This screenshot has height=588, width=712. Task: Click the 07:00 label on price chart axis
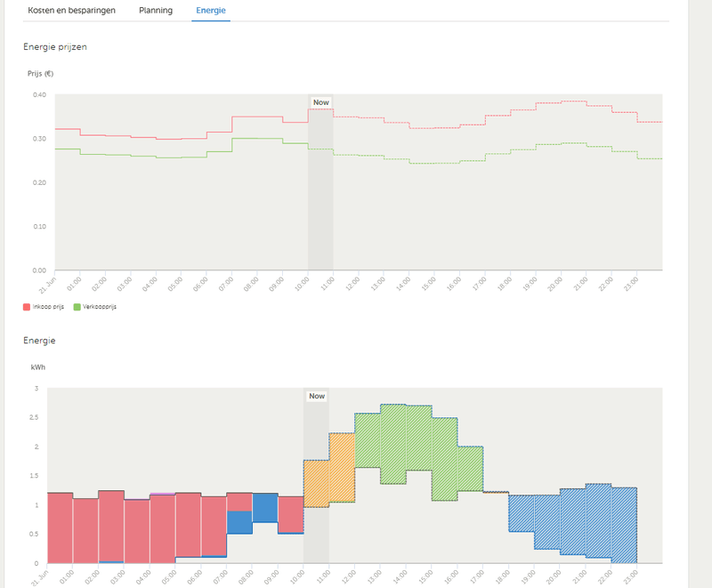coord(226,284)
